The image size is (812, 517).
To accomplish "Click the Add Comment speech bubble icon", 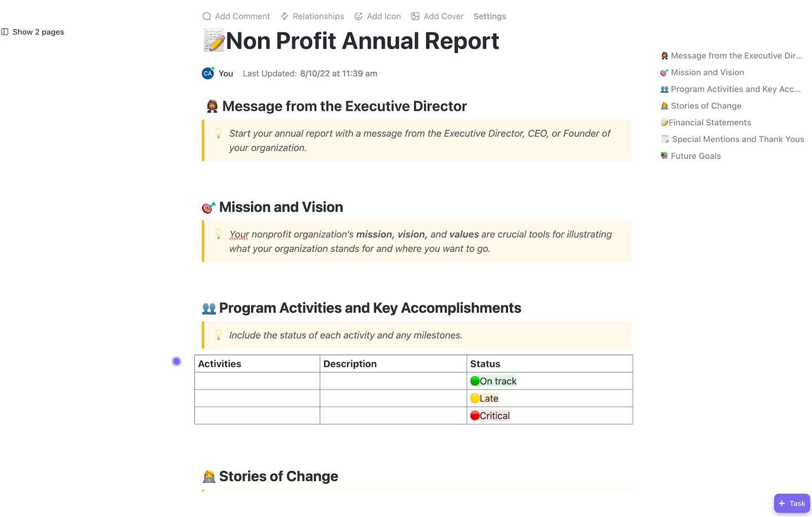I will [207, 16].
